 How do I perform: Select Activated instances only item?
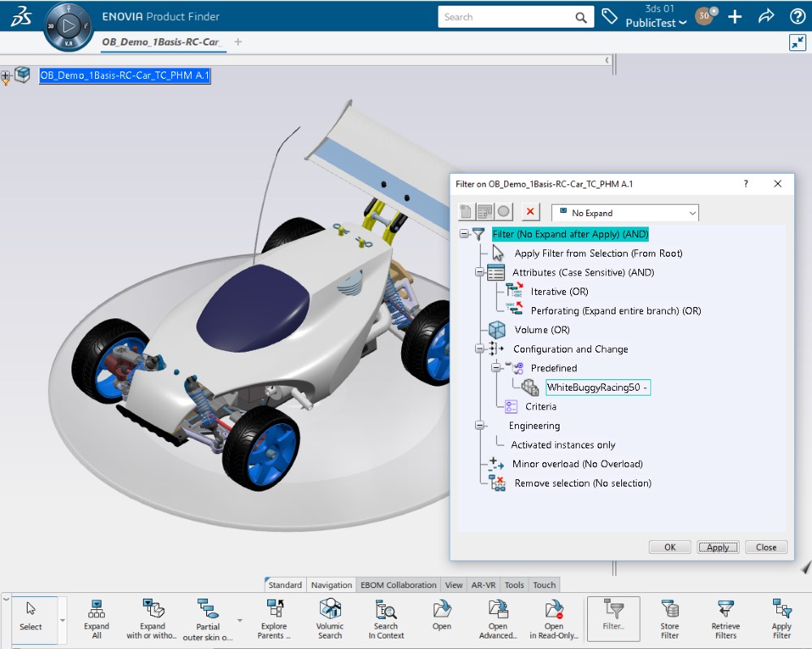(x=563, y=445)
